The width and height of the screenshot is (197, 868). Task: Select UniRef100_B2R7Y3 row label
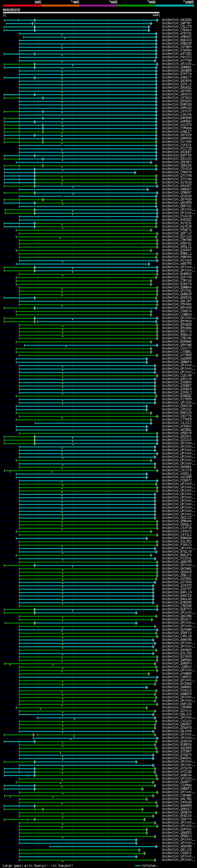point(176,610)
